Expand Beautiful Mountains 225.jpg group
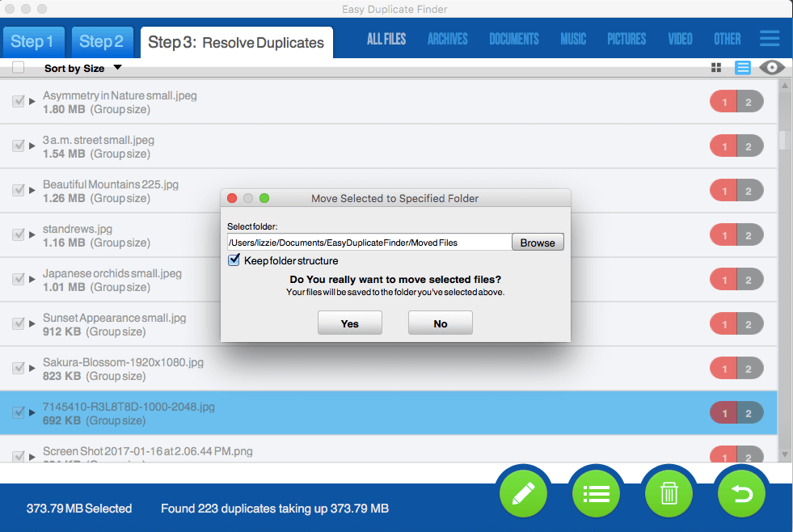 pos(32,191)
